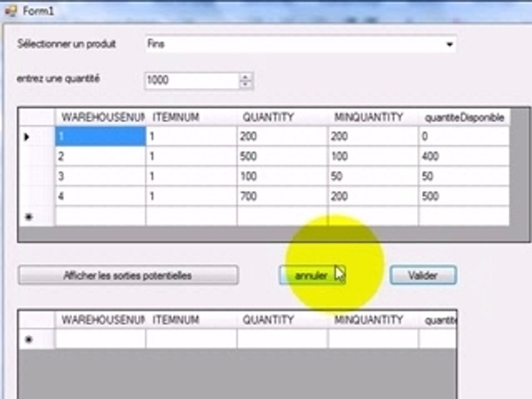Click the quantity cell showing 700
Viewport: 532px width, 399px height.
point(282,196)
